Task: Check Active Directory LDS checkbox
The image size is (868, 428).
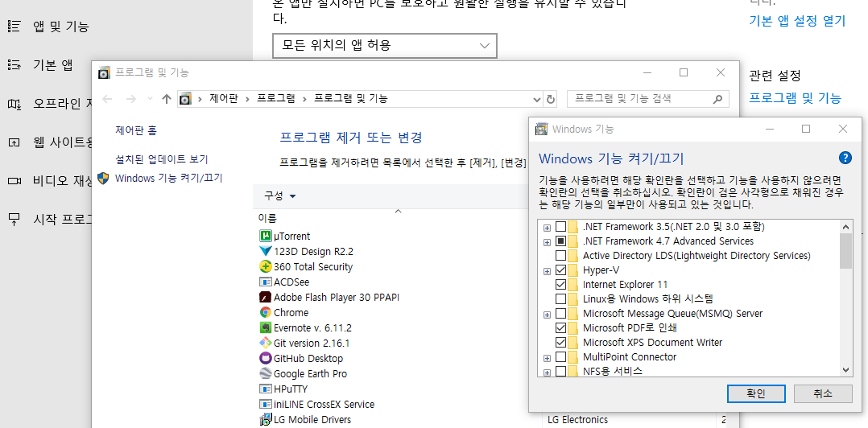Action: click(x=560, y=256)
